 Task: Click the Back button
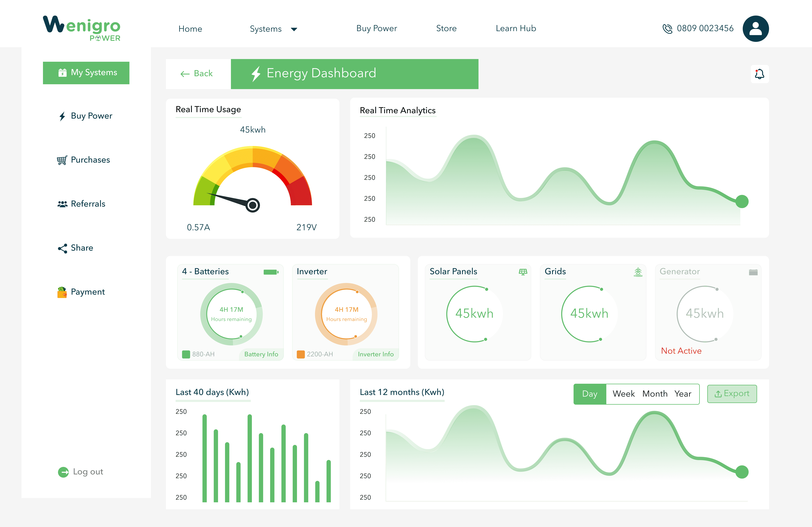198,74
